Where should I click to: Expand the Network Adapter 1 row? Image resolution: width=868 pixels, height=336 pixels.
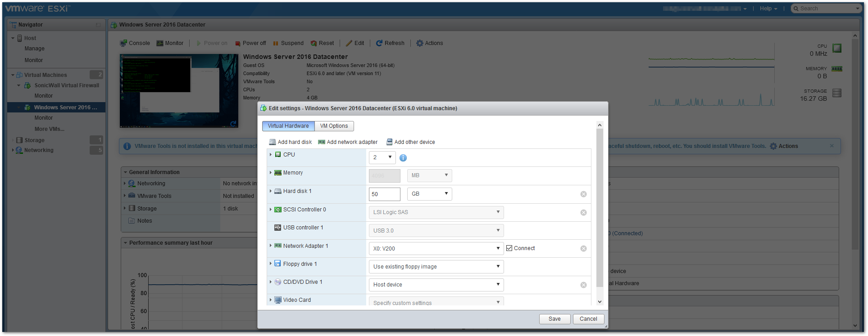coord(271,246)
